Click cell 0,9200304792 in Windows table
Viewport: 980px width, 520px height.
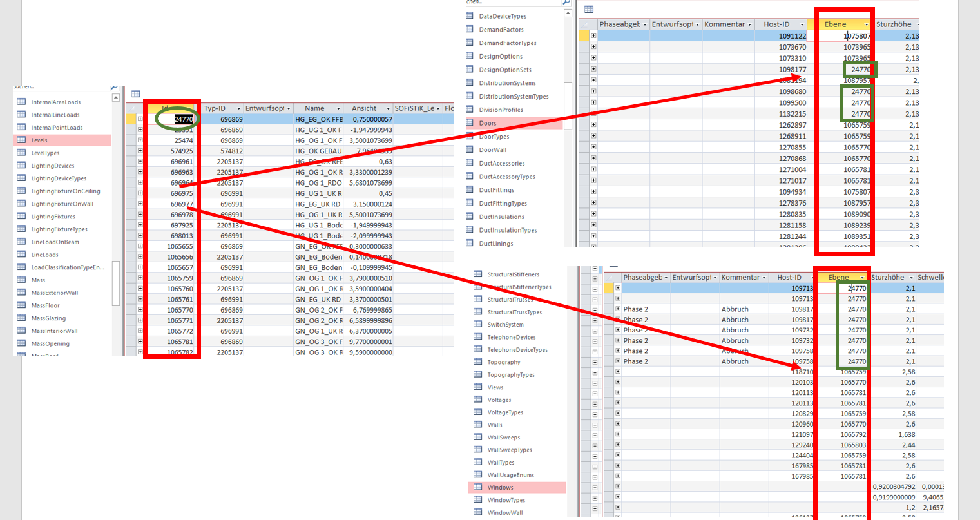pos(894,487)
